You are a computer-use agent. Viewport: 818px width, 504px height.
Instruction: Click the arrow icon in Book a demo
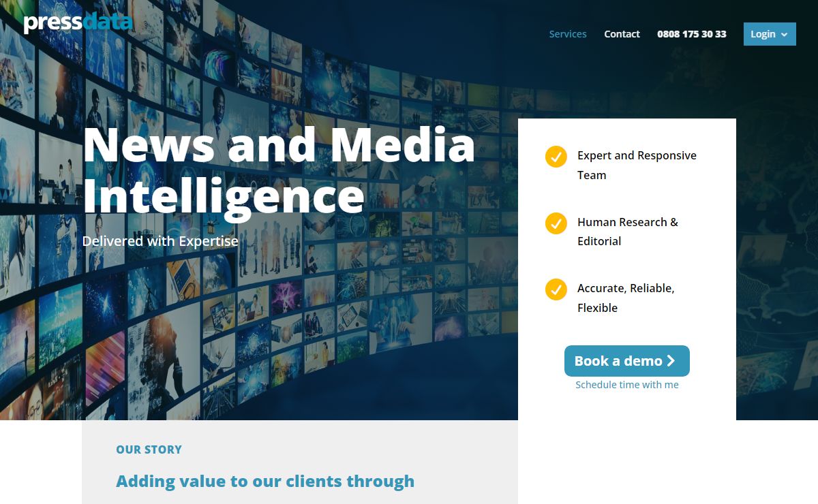(671, 361)
